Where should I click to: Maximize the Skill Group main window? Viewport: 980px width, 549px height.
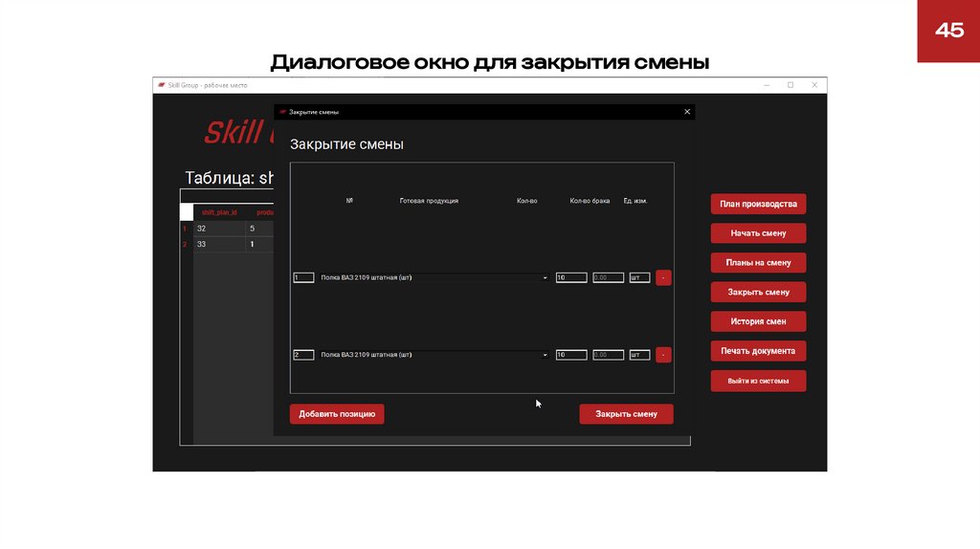pos(791,85)
